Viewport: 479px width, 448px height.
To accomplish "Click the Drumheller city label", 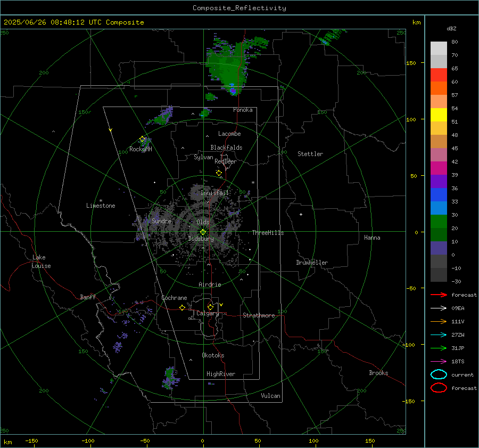I will 312,263.
